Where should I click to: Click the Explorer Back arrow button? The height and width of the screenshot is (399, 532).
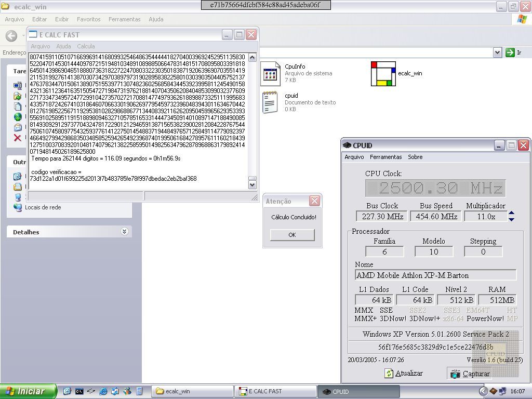coord(11,36)
